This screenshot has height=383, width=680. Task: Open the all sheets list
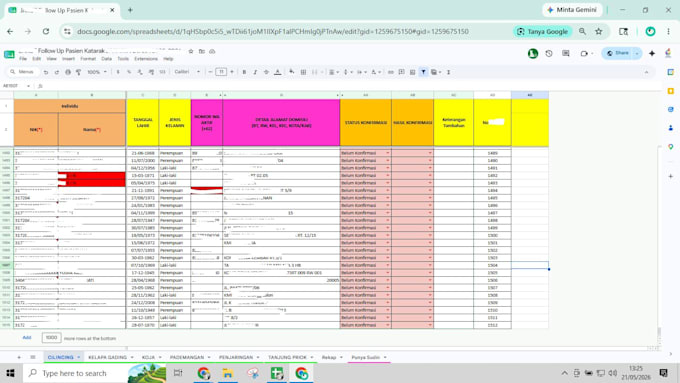tap(33, 357)
